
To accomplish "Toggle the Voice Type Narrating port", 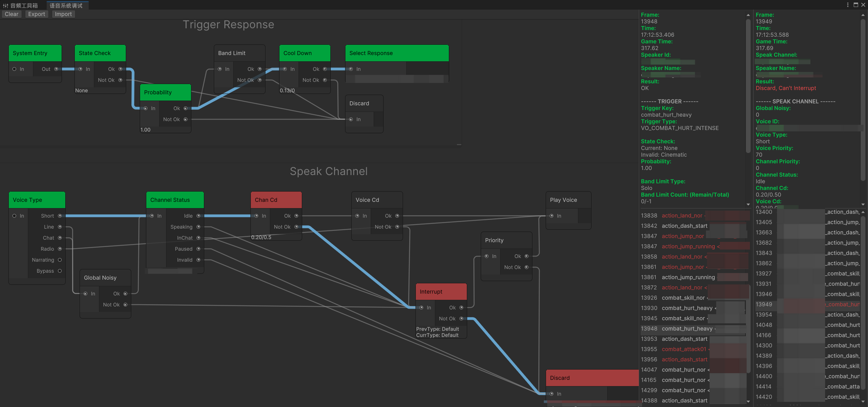I will tap(60, 260).
